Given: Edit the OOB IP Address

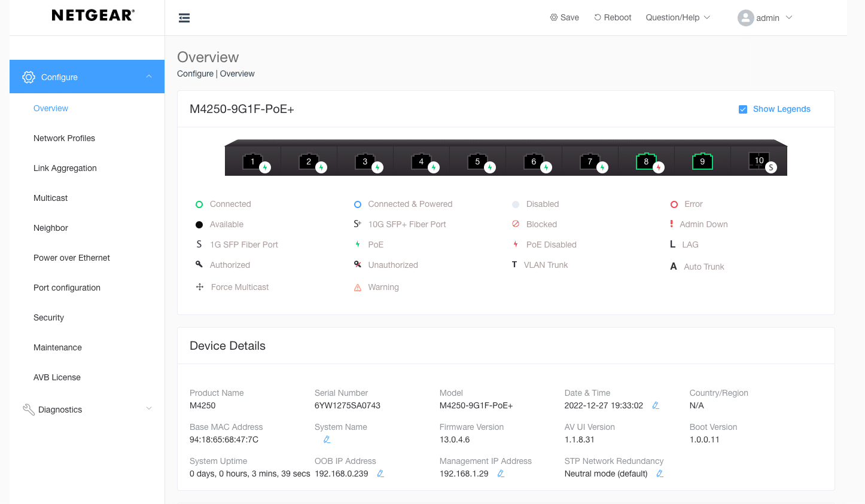Looking at the screenshot, I should (380, 474).
